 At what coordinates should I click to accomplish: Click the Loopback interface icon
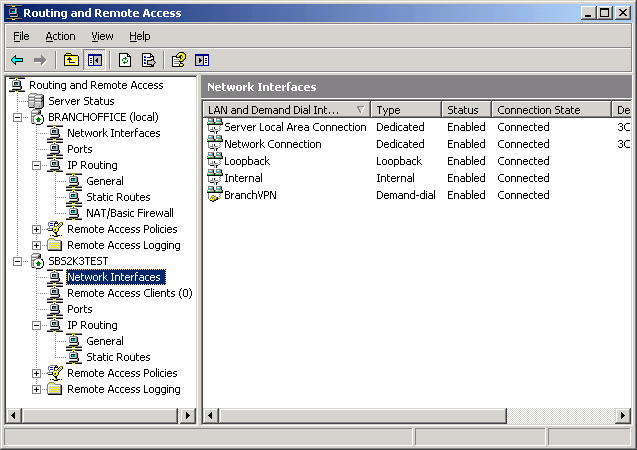[214, 161]
